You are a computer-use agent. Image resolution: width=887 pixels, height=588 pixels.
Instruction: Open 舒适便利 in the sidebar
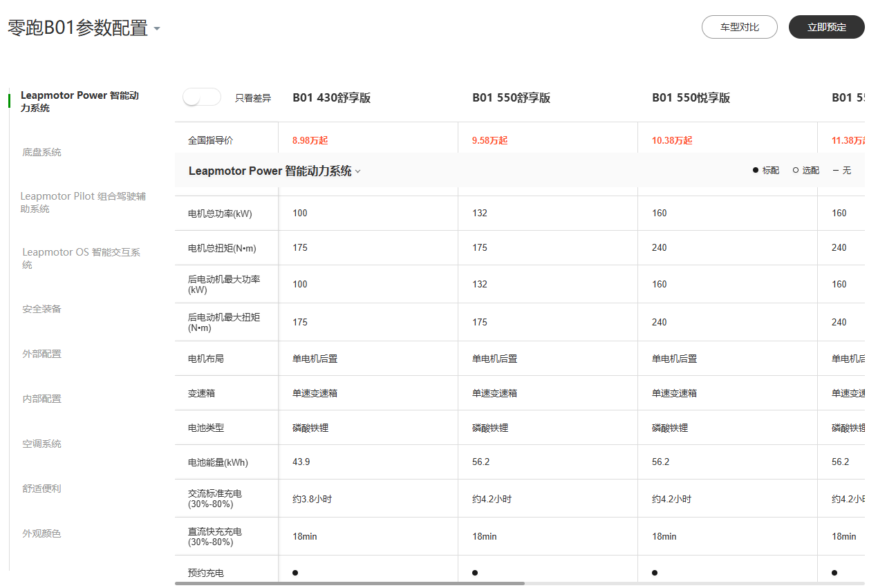(x=41, y=489)
